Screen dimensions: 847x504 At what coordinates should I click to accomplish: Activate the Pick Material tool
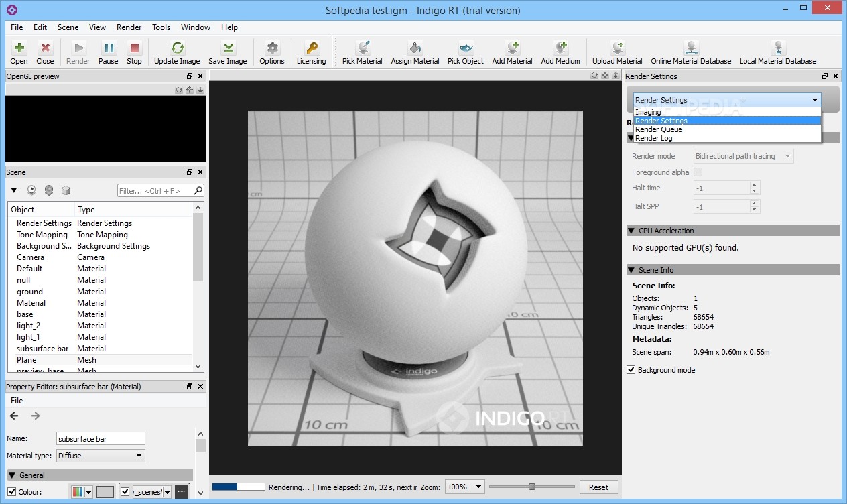[x=363, y=48]
